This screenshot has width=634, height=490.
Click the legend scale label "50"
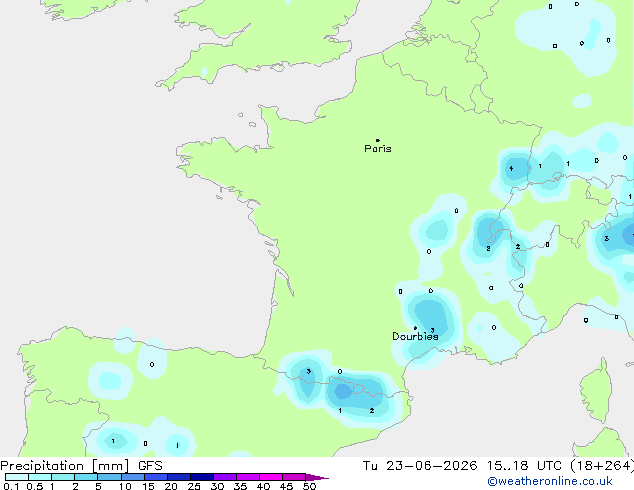pyautogui.click(x=309, y=486)
